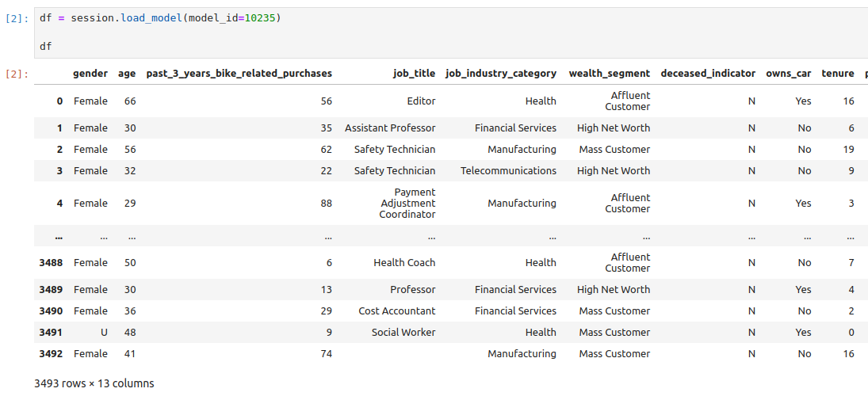Click the Social Worker job title cell
The height and width of the screenshot is (400, 868).
[x=403, y=333]
